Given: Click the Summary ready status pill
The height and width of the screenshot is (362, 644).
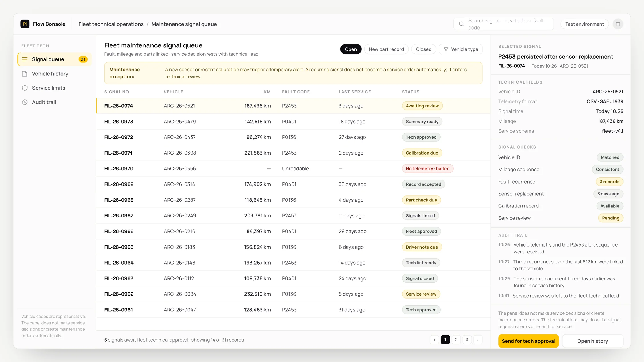Looking at the screenshot, I should tap(422, 122).
